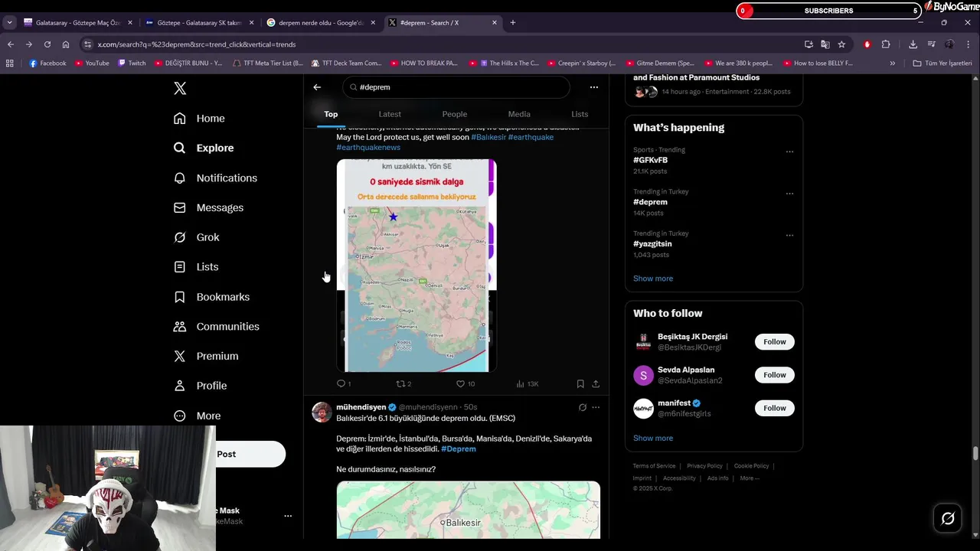980x551 pixels.
Task: Open the earthquake map image in tweet
Action: pos(416,266)
